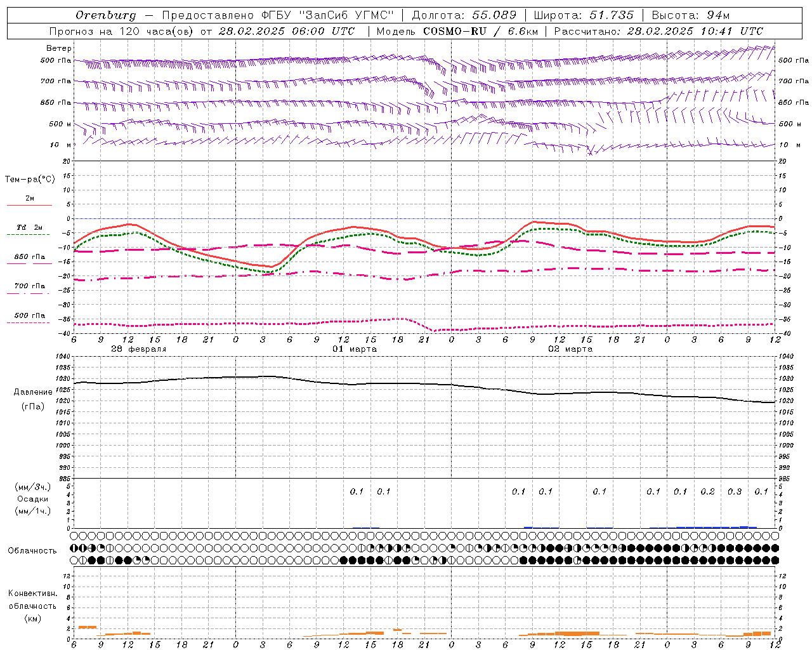The height and width of the screenshot is (650, 812).
Task: Select "700 гПа" entry in temperature legend
Action: 29,286
